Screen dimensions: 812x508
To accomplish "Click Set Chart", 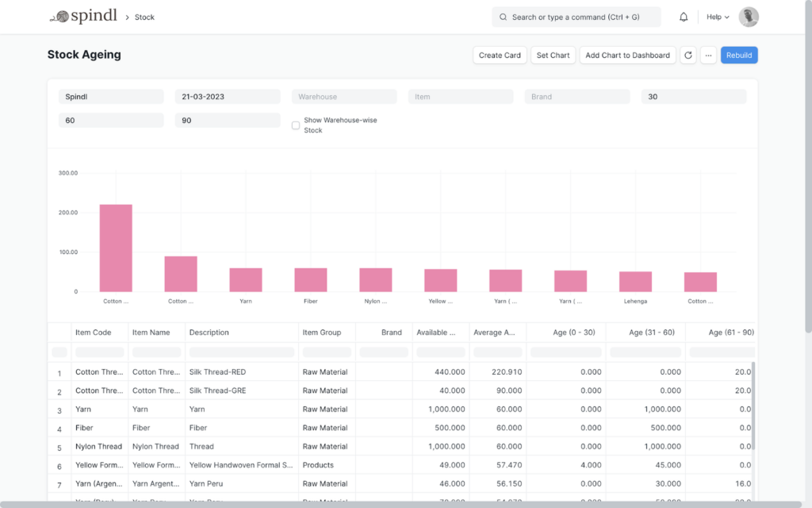I will pyautogui.click(x=553, y=55).
